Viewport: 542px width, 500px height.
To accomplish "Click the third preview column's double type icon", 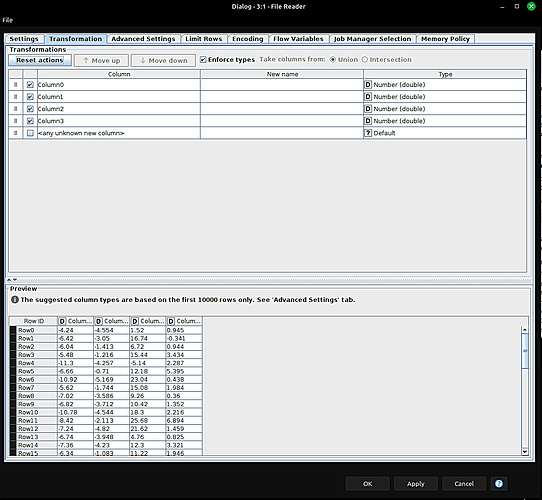I will tap(135, 321).
